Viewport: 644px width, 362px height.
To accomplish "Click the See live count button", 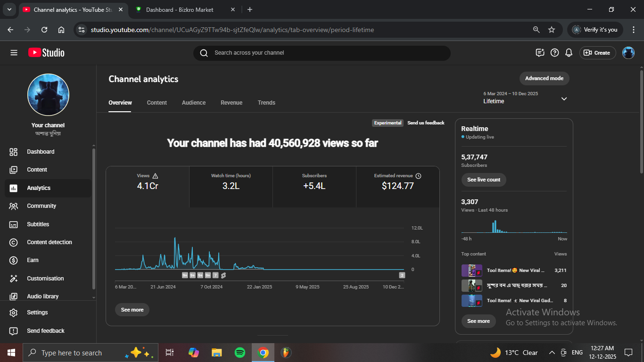I will click(483, 180).
